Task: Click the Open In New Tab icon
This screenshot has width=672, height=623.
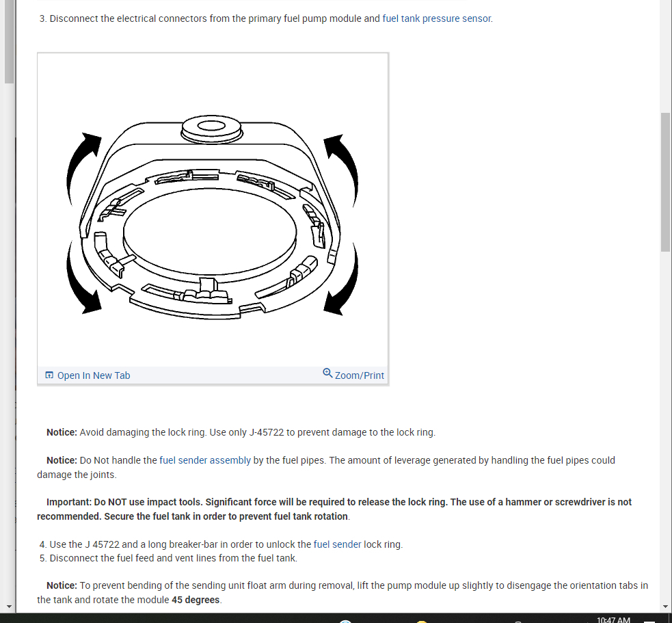Action: coord(49,375)
